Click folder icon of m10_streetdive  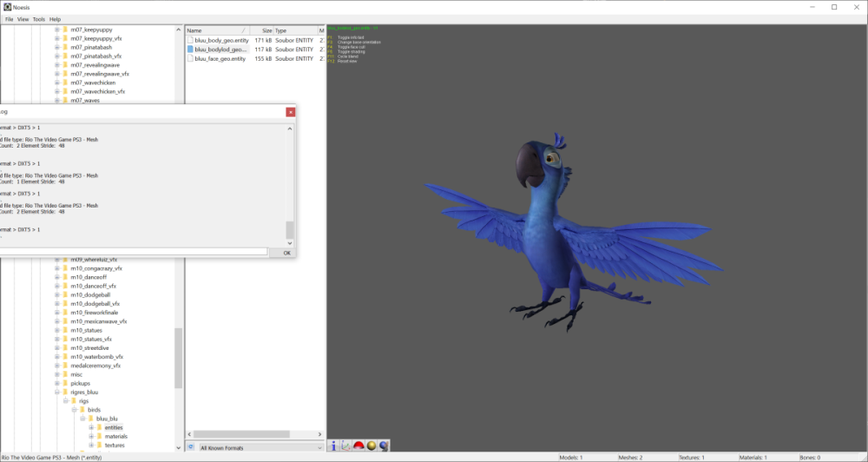pos(65,348)
